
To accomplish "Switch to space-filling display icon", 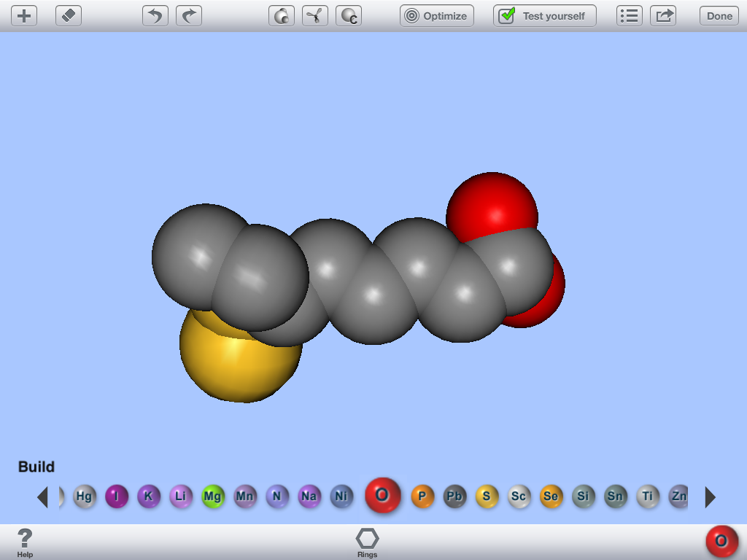I will point(282,16).
